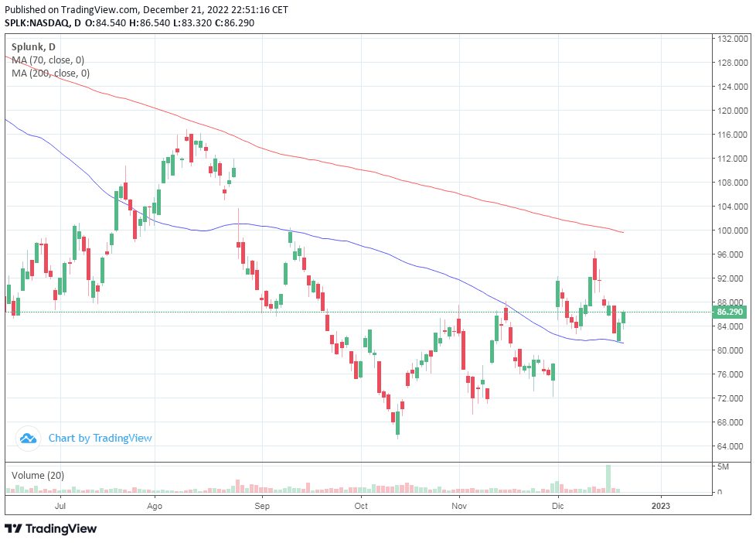This screenshot has width=756, height=543.
Task: Click the tallest volume bar in December
Action: coord(608,478)
